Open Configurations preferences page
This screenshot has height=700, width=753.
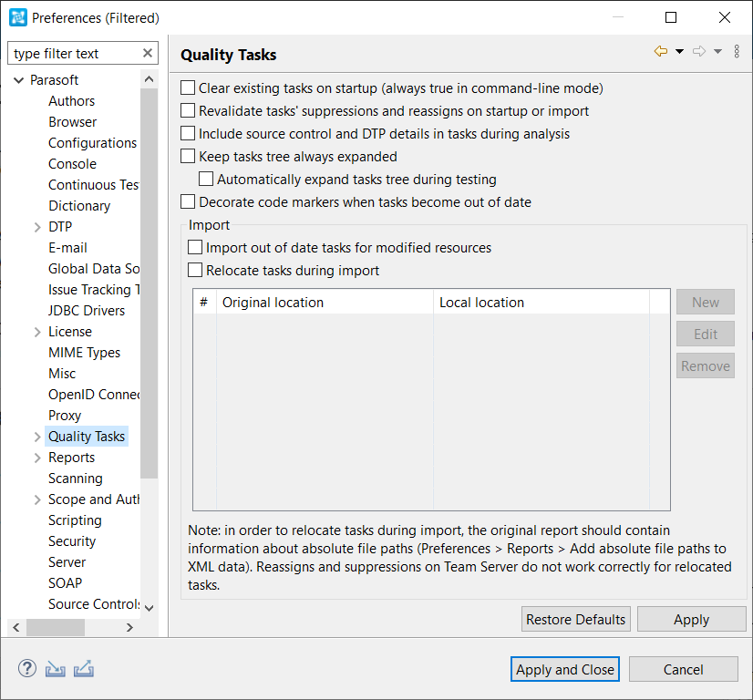pyautogui.click(x=92, y=143)
